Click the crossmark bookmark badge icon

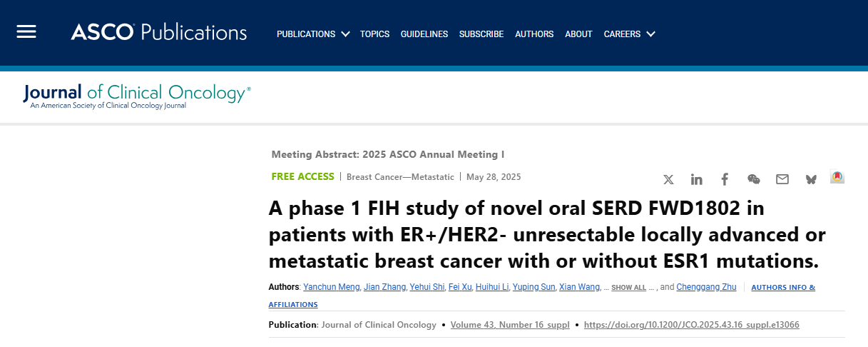pos(837,177)
